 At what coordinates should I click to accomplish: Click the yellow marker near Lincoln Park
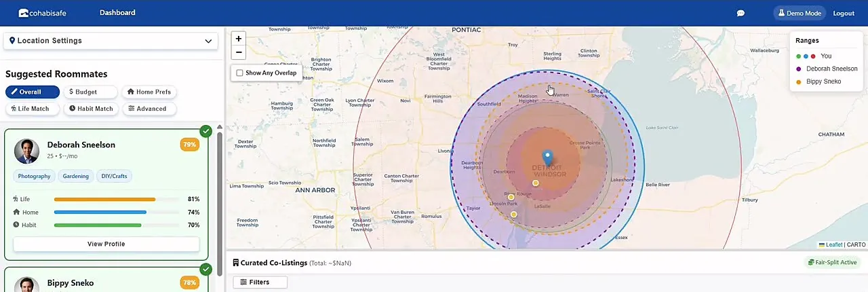point(514,215)
